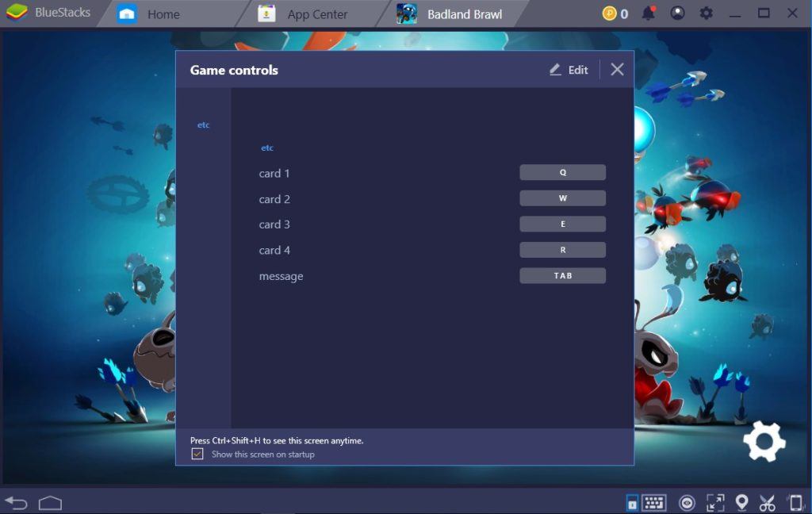Image resolution: width=812 pixels, height=514 pixels.
Task: Switch to the App Center tab
Action: tap(317, 14)
